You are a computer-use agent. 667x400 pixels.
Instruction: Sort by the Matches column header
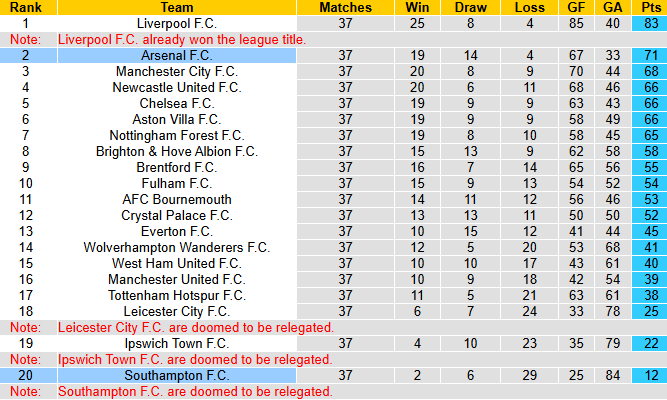(x=345, y=7)
